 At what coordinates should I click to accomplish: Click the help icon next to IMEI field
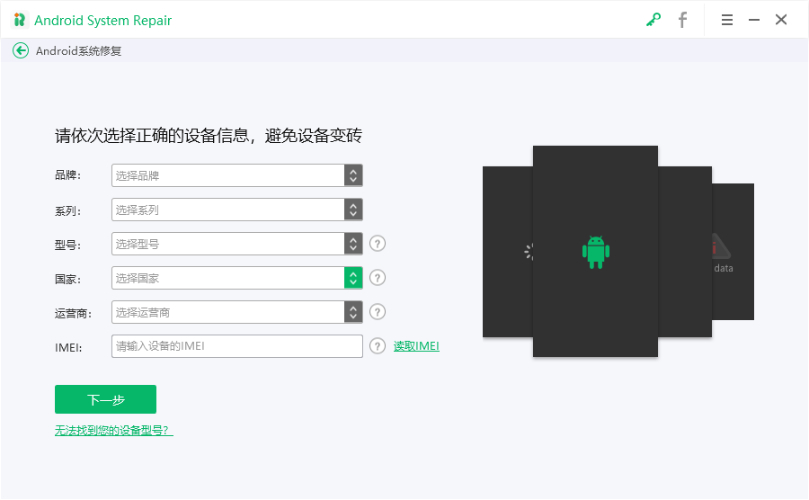point(377,346)
